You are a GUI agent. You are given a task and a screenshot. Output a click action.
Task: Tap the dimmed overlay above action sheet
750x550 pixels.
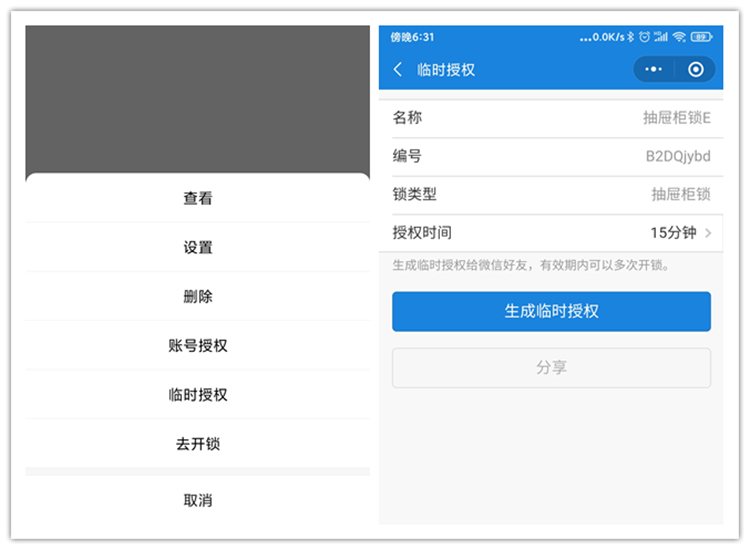(x=198, y=99)
